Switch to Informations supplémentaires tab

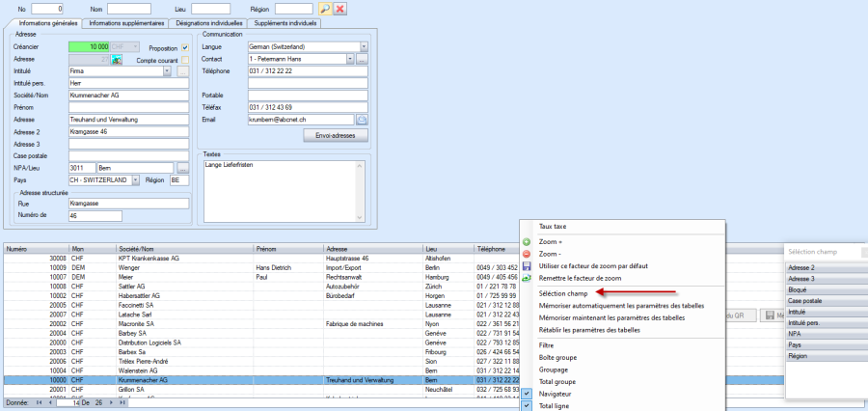[126, 24]
